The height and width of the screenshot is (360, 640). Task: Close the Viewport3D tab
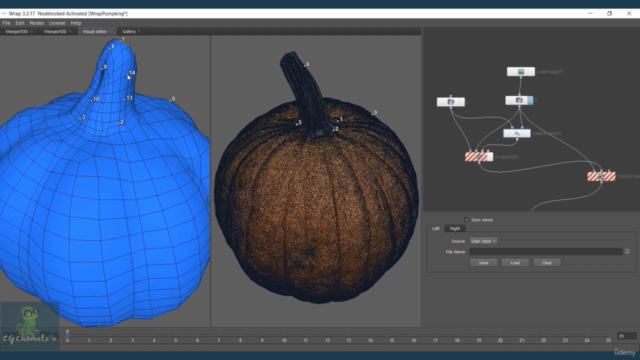[x=31, y=31]
